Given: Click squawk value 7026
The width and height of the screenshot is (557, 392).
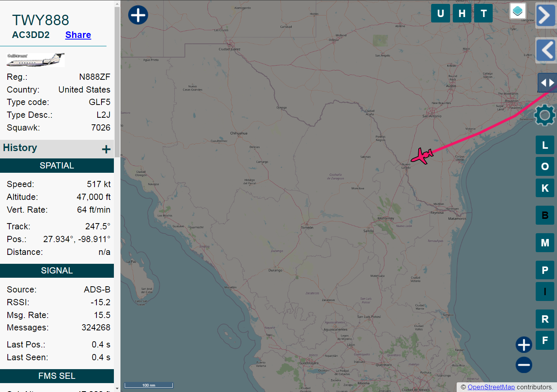Looking at the screenshot, I should click(x=101, y=128).
